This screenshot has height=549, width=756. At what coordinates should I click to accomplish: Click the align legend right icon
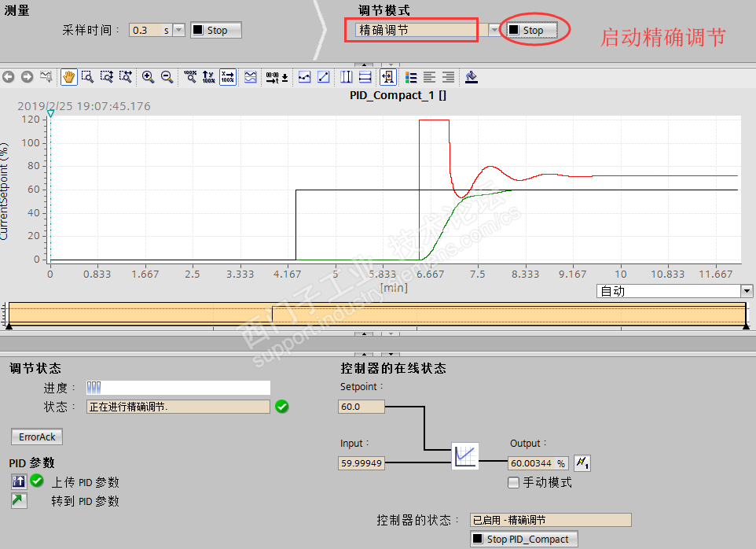coord(449,77)
